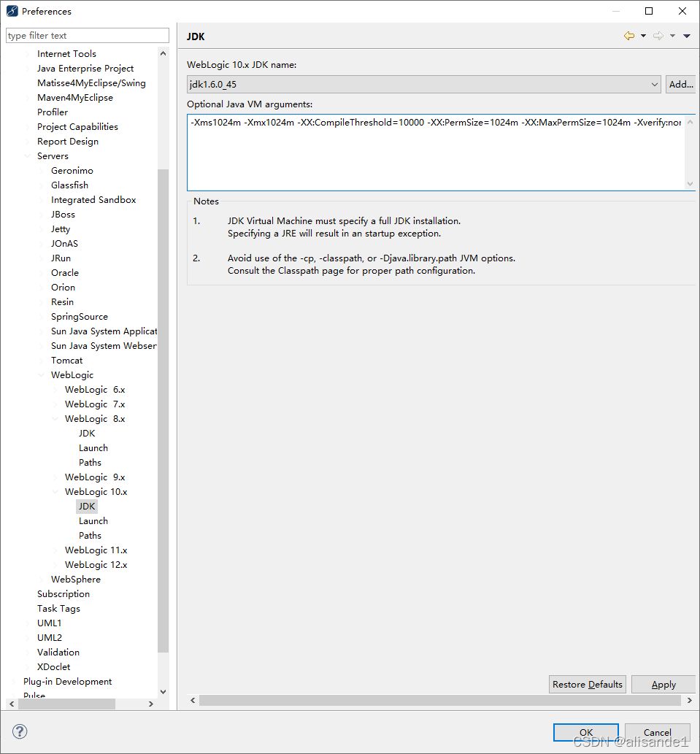Expand the WebLogic 9.x tree node
The image size is (700, 754).
(x=56, y=477)
